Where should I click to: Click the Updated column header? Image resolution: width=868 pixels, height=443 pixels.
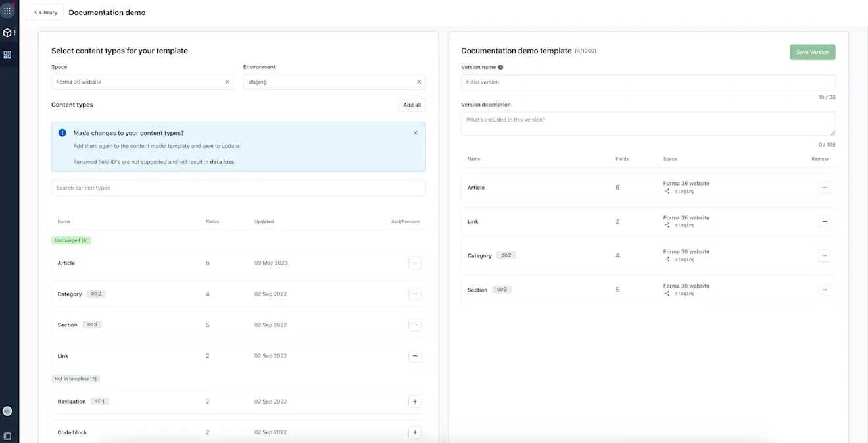[x=264, y=222]
